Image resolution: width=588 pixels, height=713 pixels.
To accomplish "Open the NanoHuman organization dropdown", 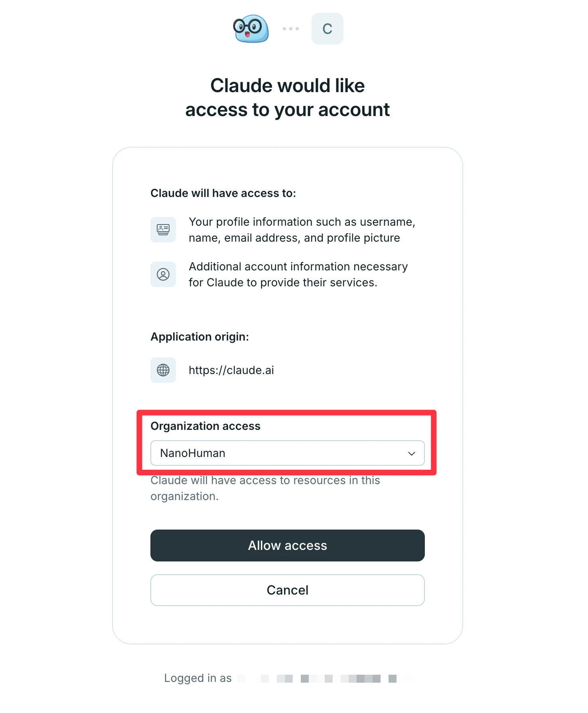I will pos(287,453).
